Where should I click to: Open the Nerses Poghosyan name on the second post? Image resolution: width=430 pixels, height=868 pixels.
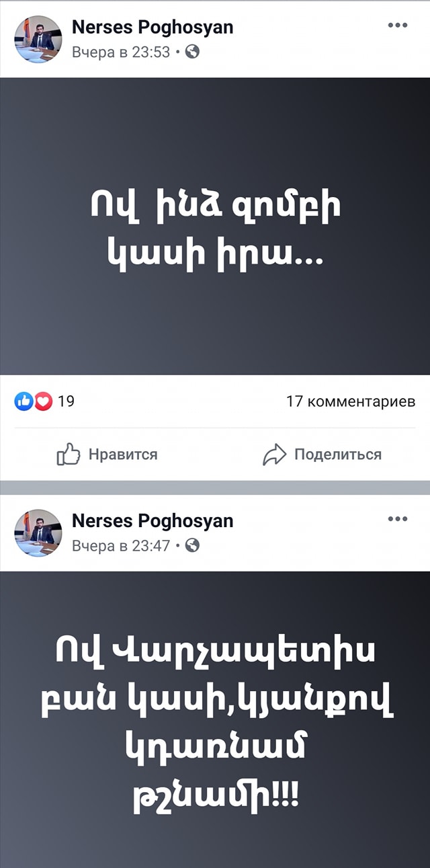coord(153,520)
